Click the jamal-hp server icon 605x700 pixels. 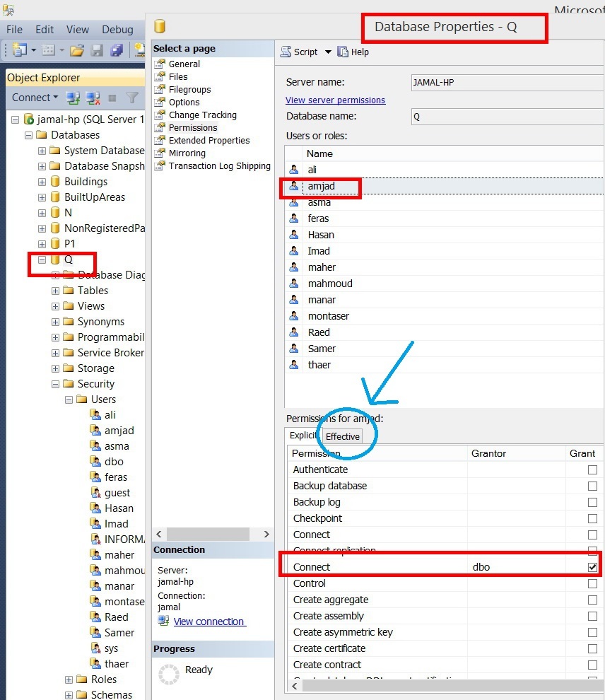[28, 119]
